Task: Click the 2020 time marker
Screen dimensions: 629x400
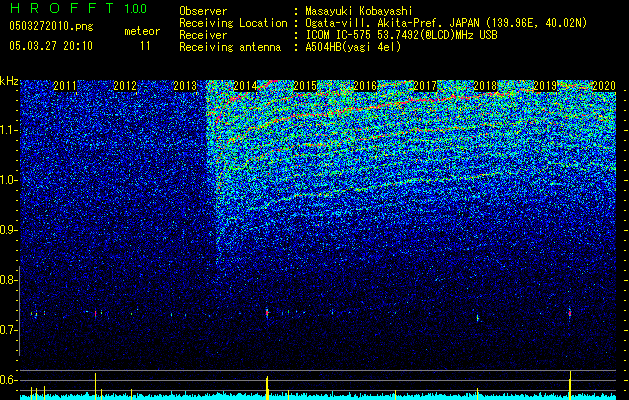Action: [604, 86]
